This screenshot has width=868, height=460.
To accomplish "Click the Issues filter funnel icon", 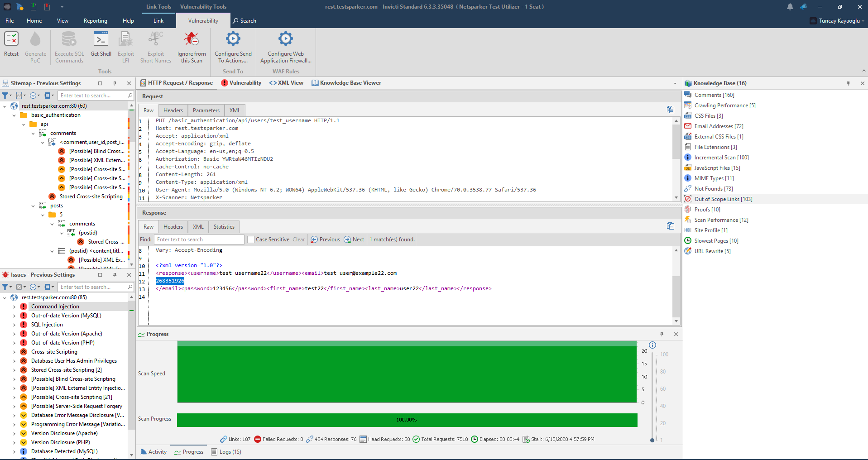I will tap(5, 287).
